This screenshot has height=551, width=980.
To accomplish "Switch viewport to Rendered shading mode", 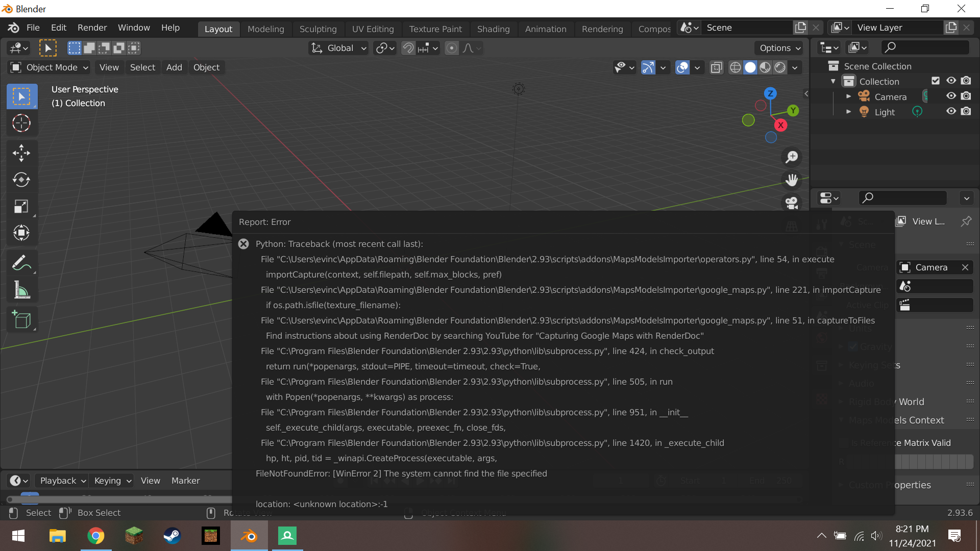I will pos(780,67).
